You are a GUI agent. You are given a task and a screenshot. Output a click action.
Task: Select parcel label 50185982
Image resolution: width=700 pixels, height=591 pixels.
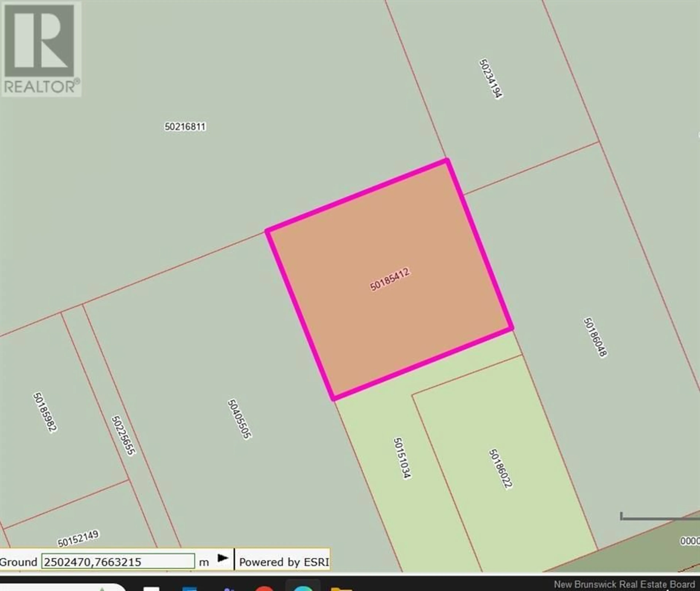(x=45, y=412)
